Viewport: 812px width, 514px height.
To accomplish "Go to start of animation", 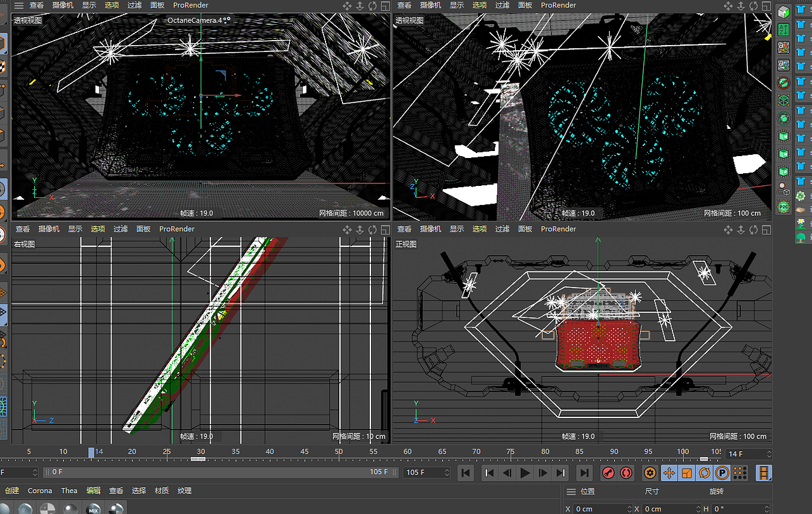I will pyautogui.click(x=466, y=473).
